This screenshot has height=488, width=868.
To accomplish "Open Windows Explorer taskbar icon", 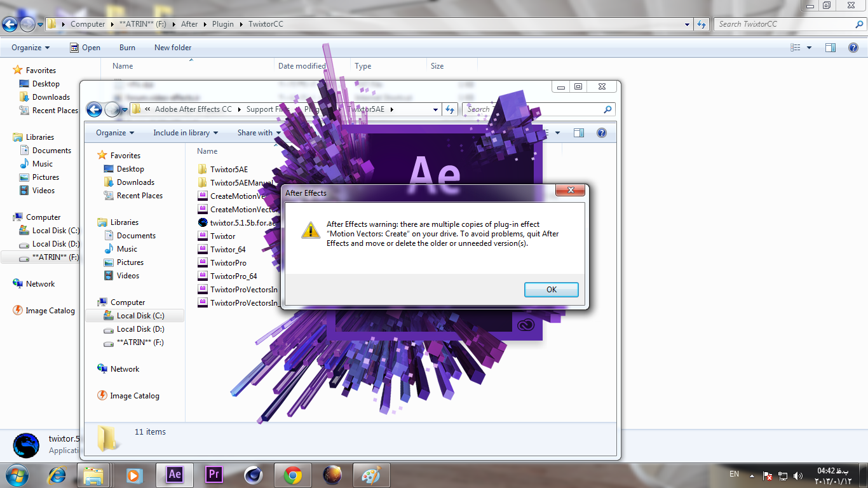I will coord(95,475).
